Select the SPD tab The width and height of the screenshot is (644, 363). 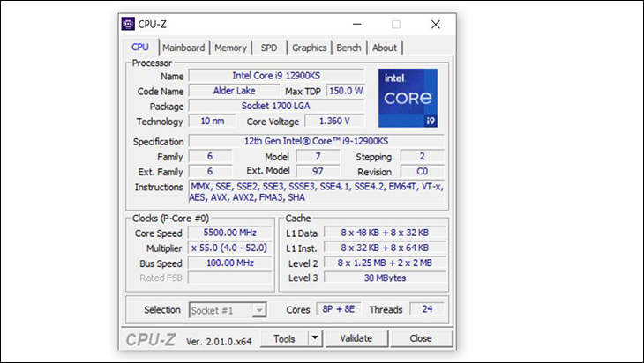click(x=269, y=48)
